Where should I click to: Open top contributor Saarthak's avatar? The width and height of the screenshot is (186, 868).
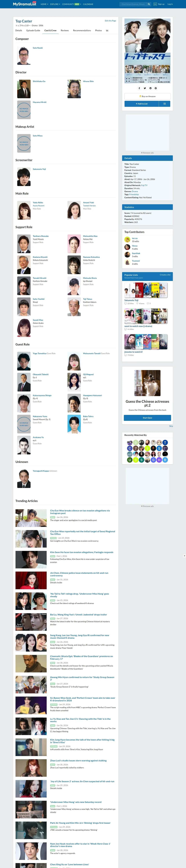pyautogui.click(x=127, y=255)
